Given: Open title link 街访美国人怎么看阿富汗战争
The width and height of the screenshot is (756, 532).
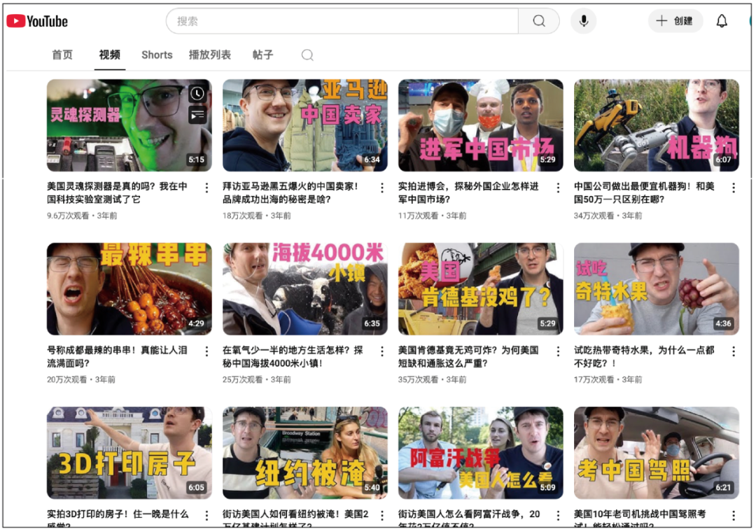Looking at the screenshot, I should click(x=469, y=519).
